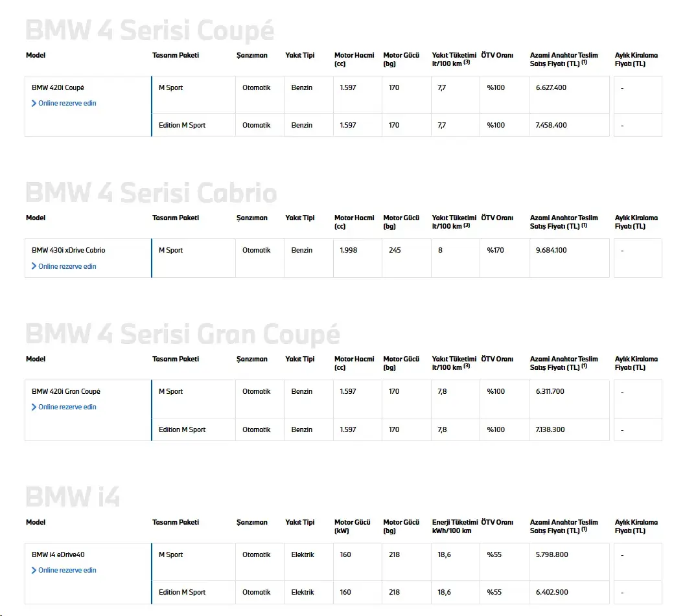Click chevron icon beside BMW 420i Coupé reserve link
This screenshot has height=616, width=685.
(34, 104)
